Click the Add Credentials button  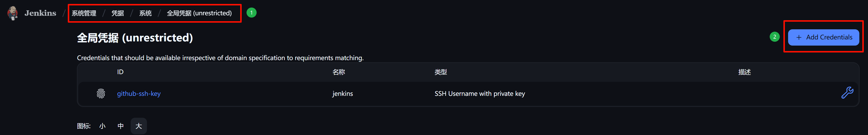(x=823, y=37)
